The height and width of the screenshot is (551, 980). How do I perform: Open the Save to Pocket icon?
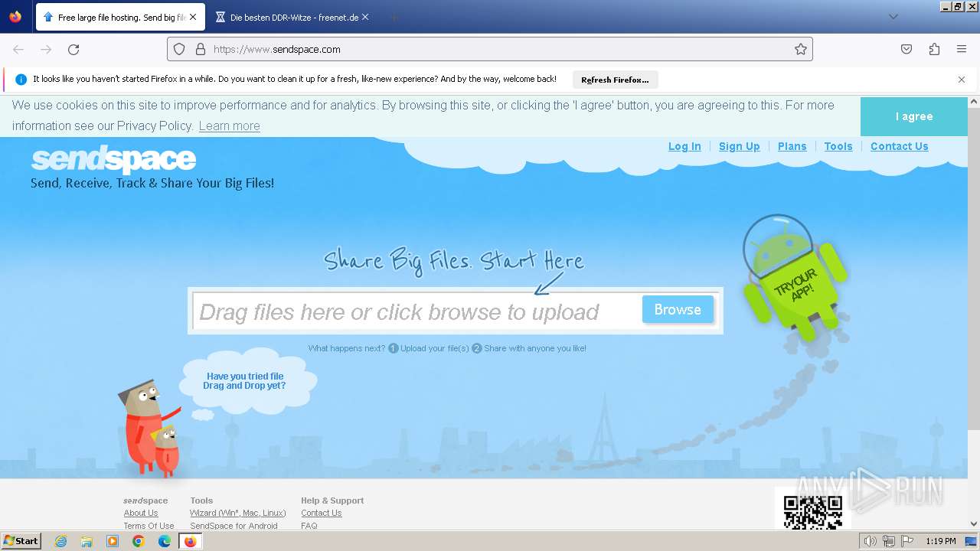(906, 49)
